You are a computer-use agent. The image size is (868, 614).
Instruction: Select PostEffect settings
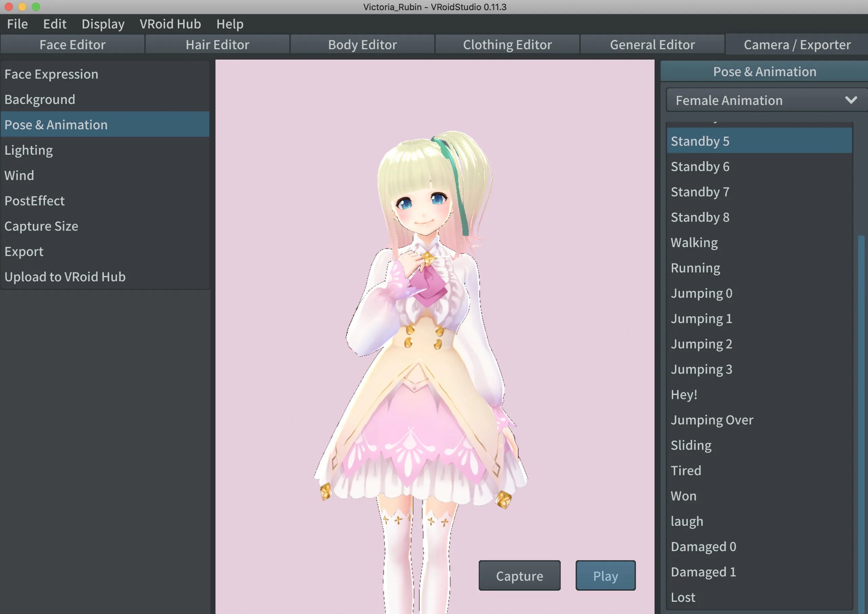tap(35, 200)
